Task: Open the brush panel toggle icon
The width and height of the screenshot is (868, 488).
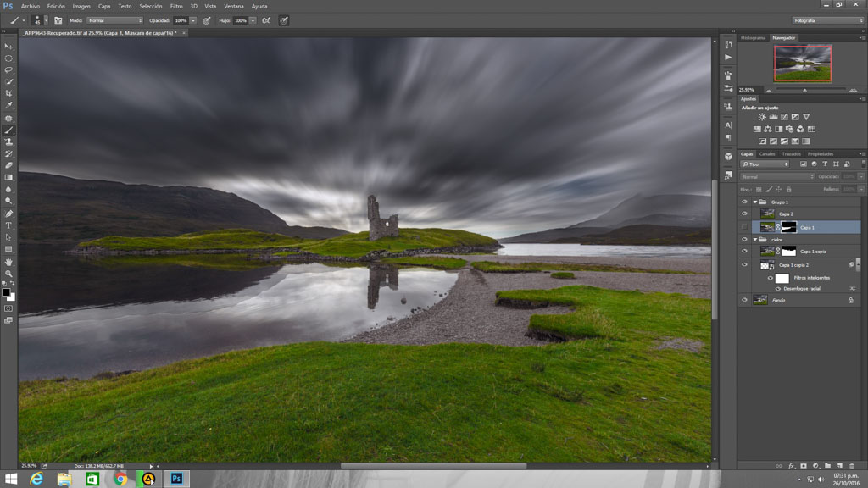Action: [58, 19]
